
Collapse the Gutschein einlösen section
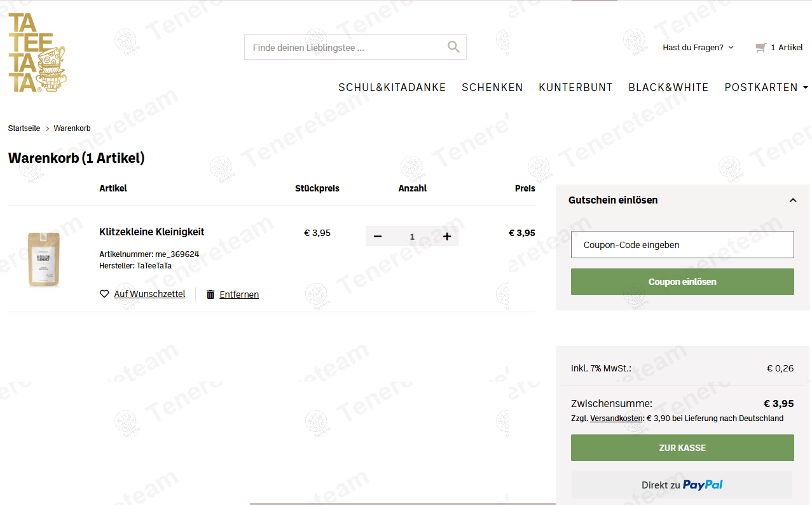[793, 200]
